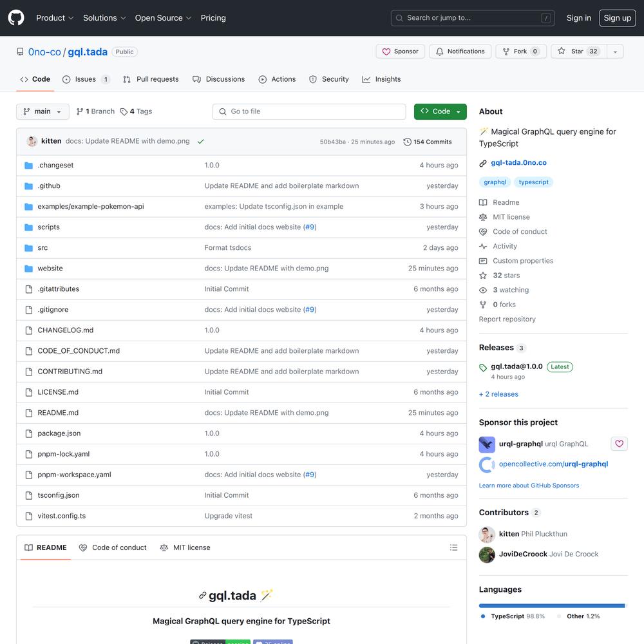Focus the Go to file search field
This screenshot has height=644, width=644.
[x=309, y=111]
